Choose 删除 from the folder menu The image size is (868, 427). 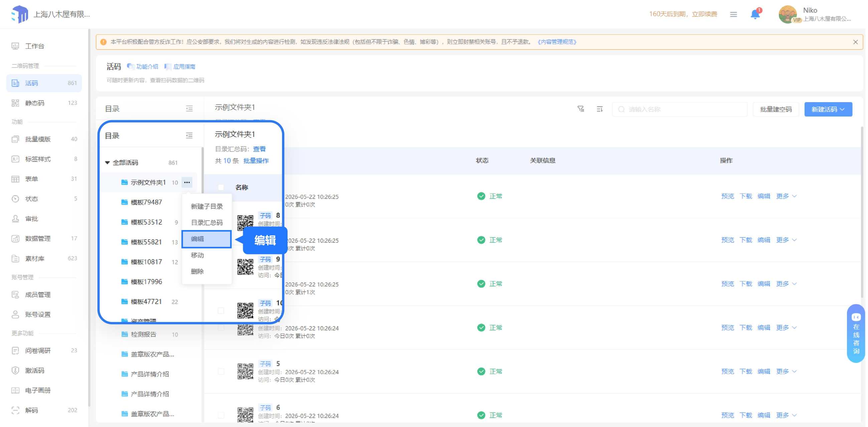click(x=206, y=271)
